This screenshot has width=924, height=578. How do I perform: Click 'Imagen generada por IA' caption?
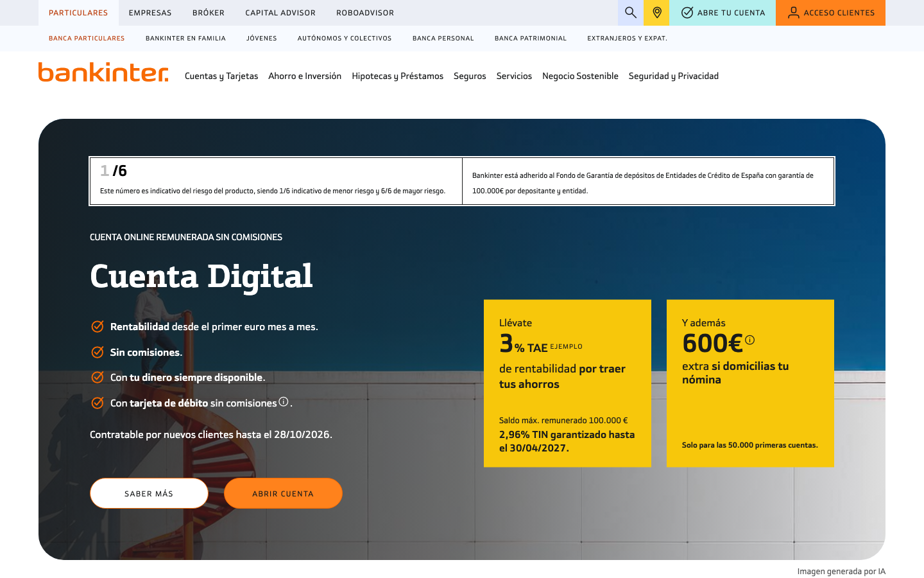(x=841, y=572)
